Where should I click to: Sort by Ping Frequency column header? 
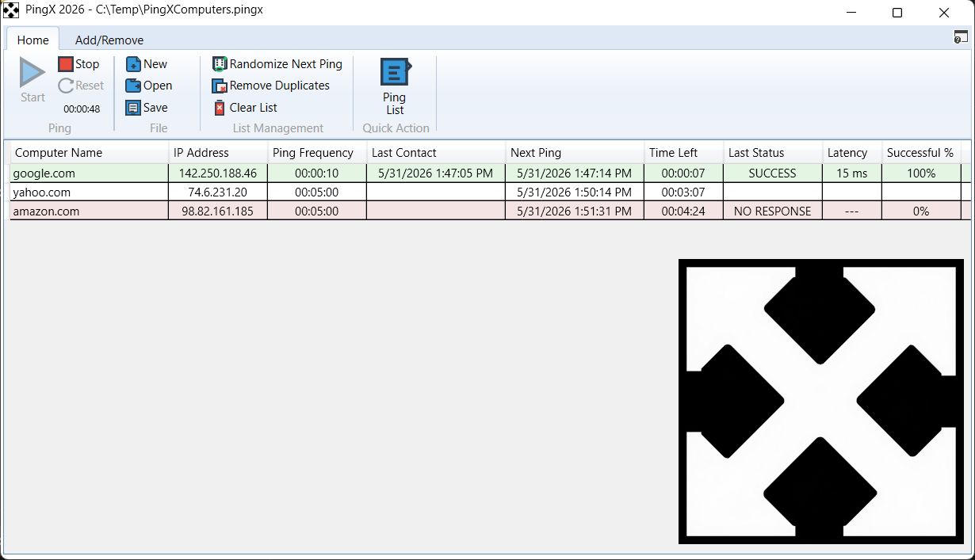click(x=317, y=153)
